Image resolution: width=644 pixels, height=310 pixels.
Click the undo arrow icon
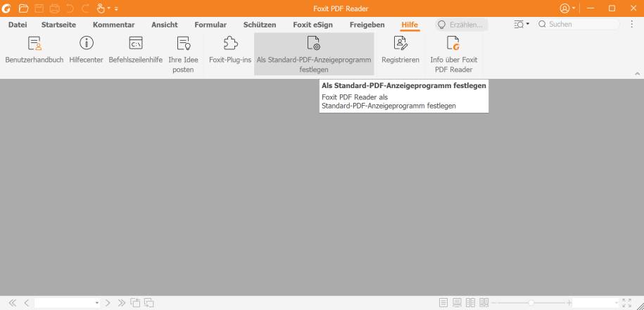[x=70, y=8]
